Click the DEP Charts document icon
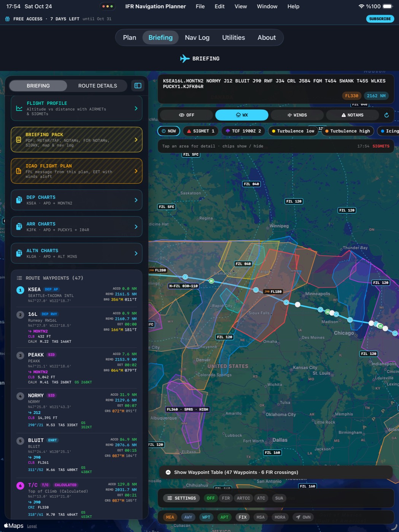Image resolution: width=399 pixels, height=532 pixels. 19,200
